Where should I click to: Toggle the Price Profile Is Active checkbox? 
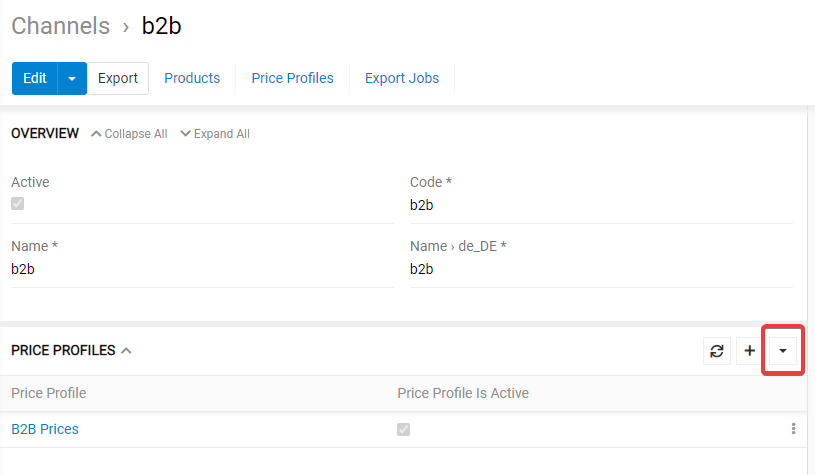point(404,430)
